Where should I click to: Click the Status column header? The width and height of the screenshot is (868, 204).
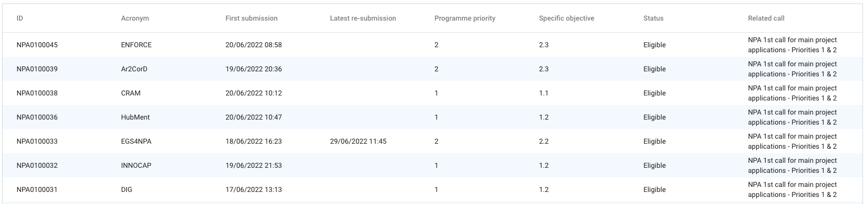653,18
